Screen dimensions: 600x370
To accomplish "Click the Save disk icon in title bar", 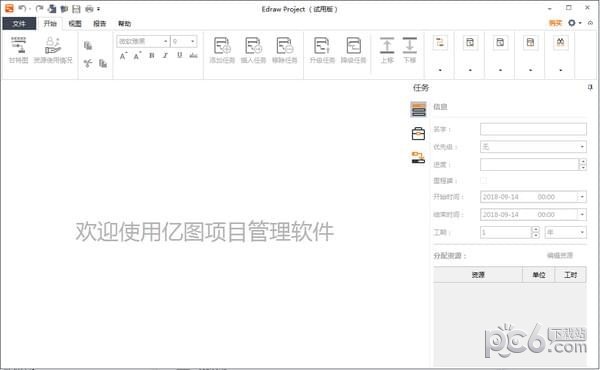I will click(x=77, y=8).
